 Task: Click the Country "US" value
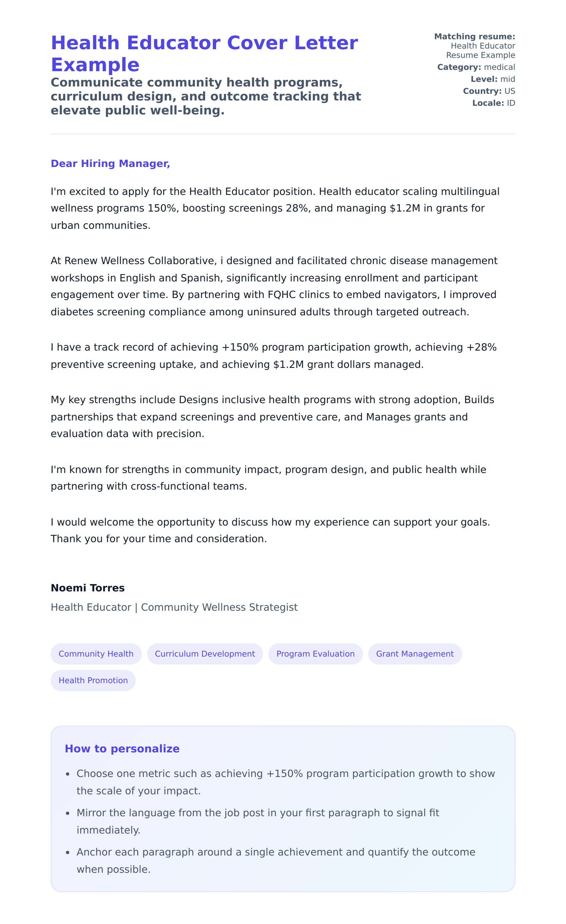[x=509, y=91]
